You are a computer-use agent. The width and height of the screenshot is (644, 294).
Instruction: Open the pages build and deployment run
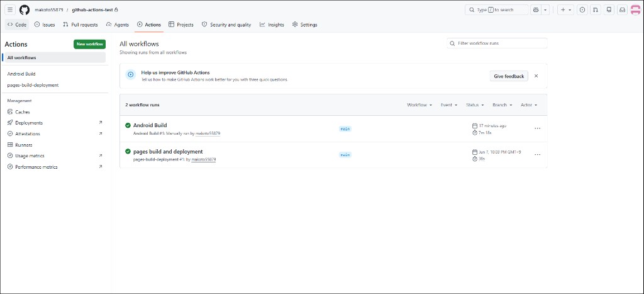click(168, 152)
